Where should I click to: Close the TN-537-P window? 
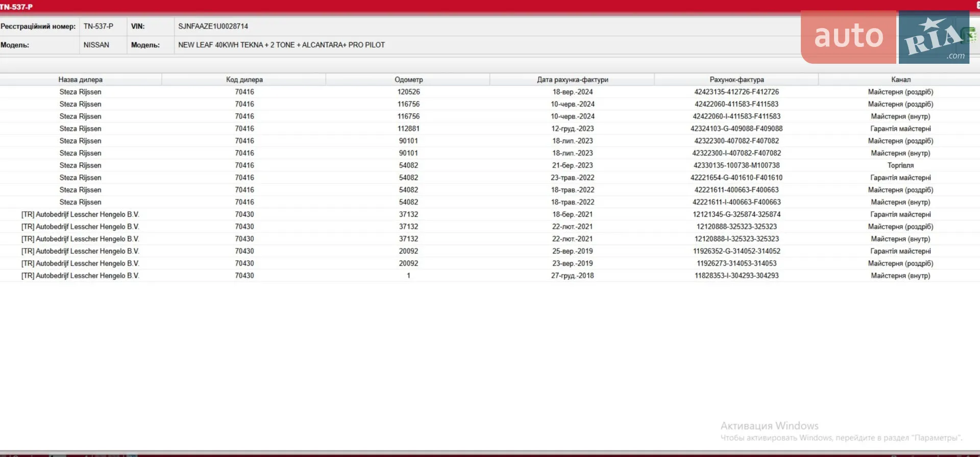coord(977,6)
